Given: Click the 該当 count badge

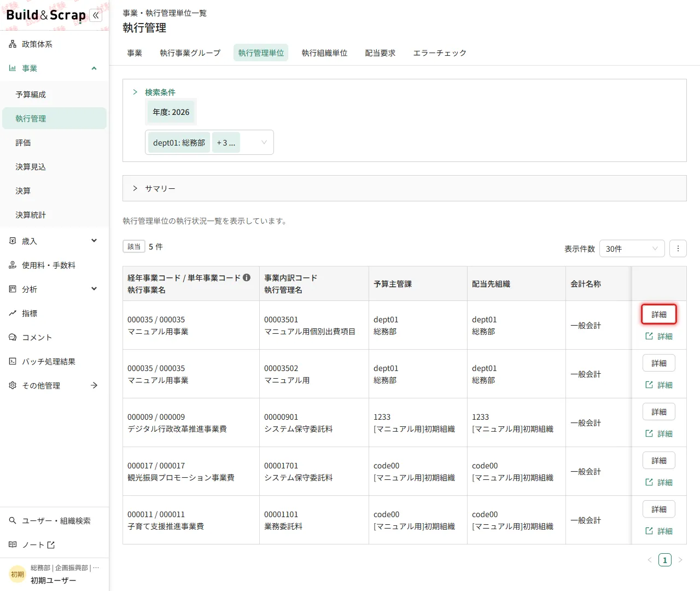Looking at the screenshot, I should click(134, 247).
